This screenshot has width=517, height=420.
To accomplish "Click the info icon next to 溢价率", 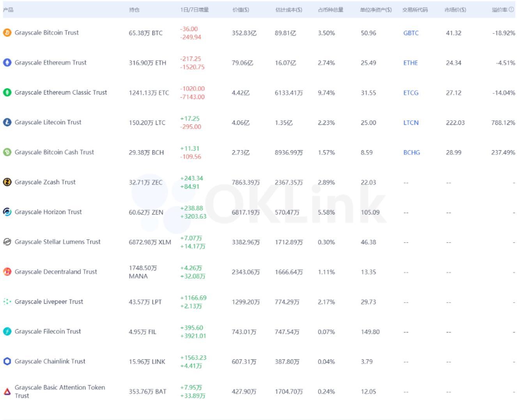I will [x=511, y=10].
